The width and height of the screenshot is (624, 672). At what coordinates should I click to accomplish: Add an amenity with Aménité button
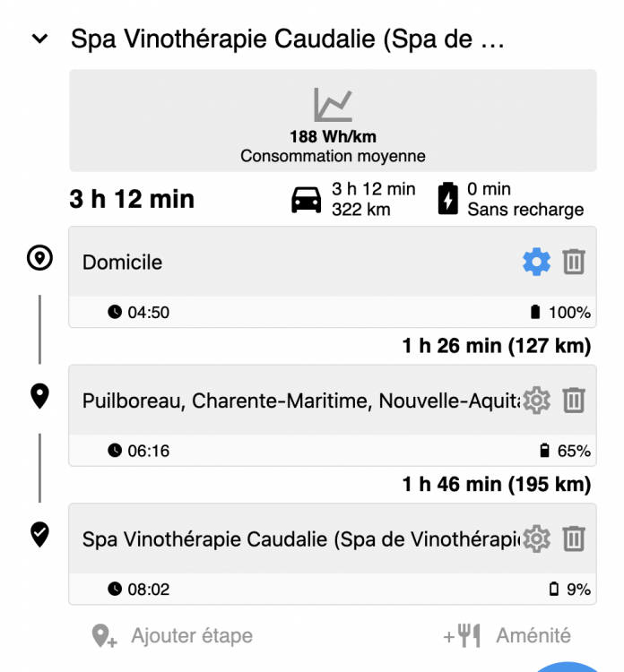[507, 635]
